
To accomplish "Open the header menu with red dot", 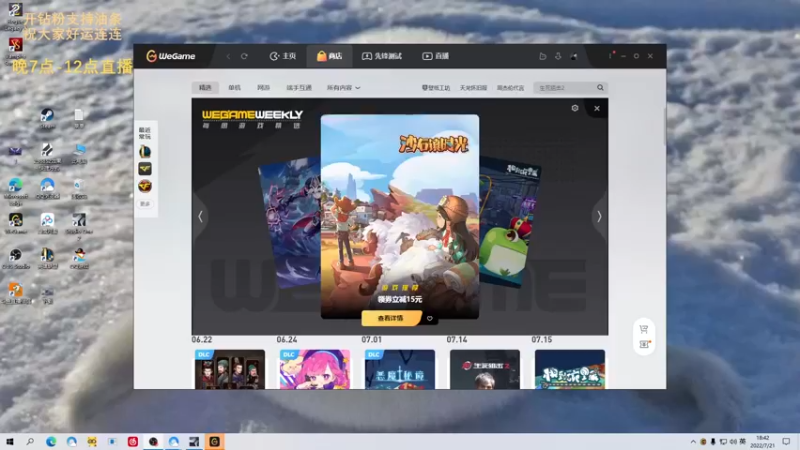I will coord(610,56).
